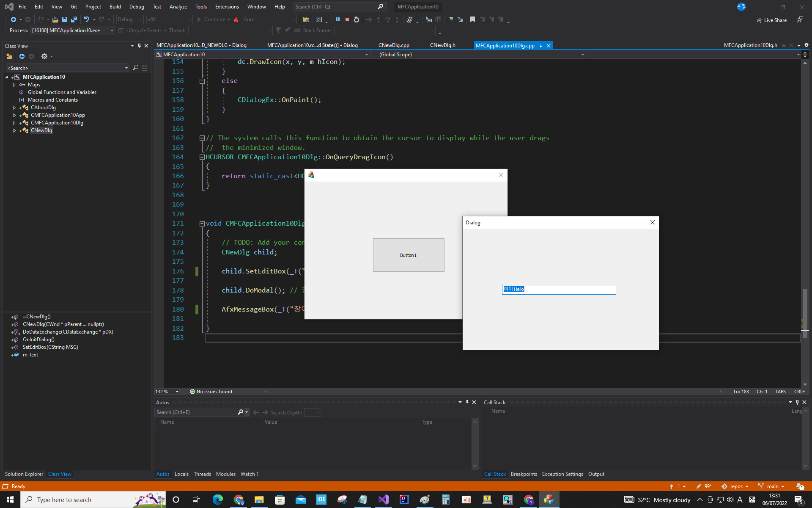Open the Find in Files icon

click(306, 19)
